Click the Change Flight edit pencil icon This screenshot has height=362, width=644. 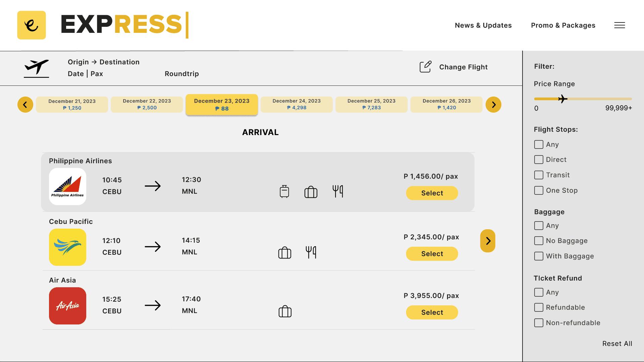click(426, 67)
